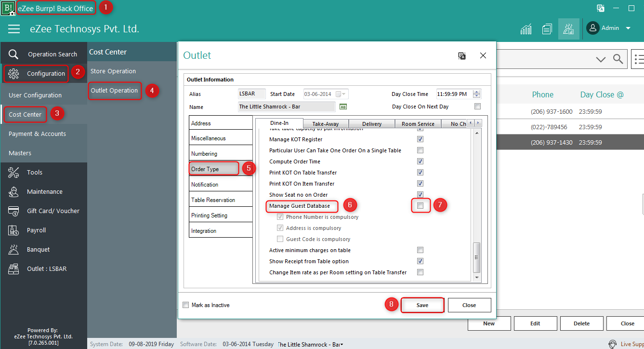
Task: Click the Banquet icon
Action: pyautogui.click(x=14, y=249)
